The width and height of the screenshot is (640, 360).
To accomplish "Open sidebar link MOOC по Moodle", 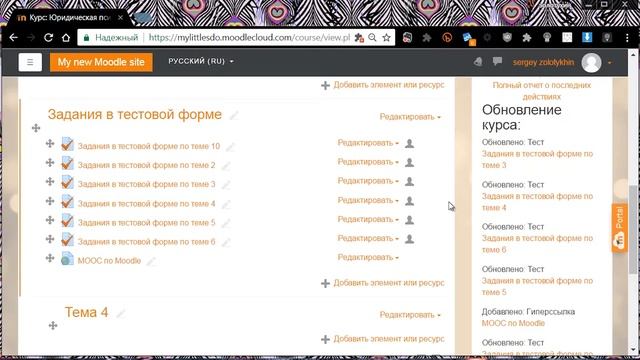I will [513, 323].
